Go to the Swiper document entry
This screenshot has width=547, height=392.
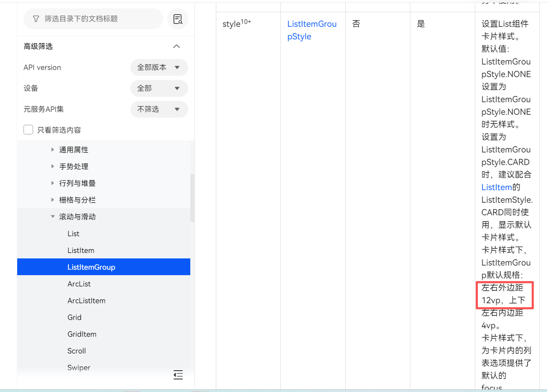[79, 368]
